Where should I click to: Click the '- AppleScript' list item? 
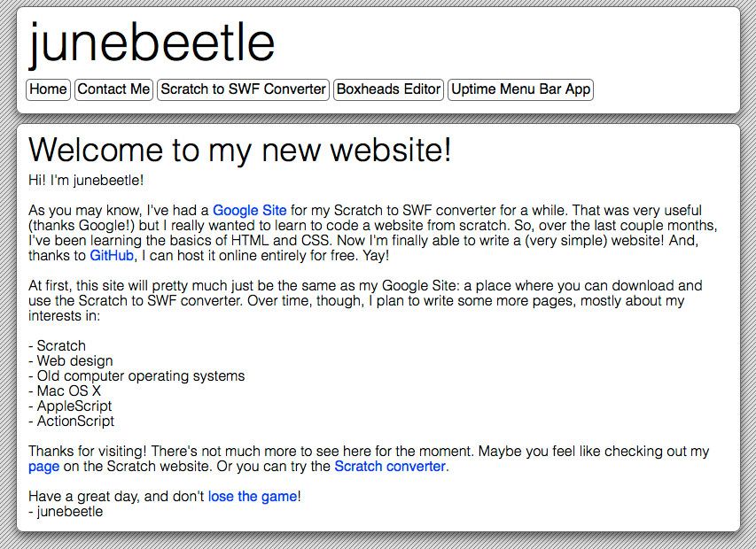tap(70, 406)
